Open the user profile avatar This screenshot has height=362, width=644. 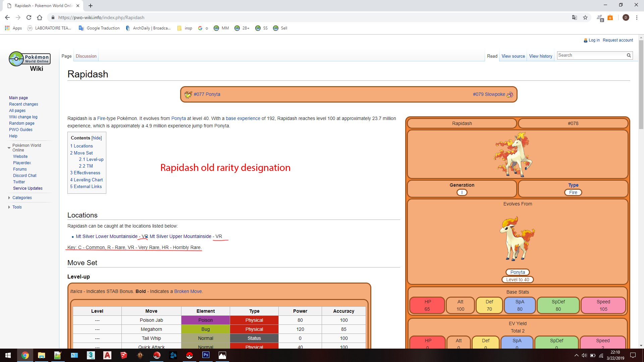[x=626, y=17]
